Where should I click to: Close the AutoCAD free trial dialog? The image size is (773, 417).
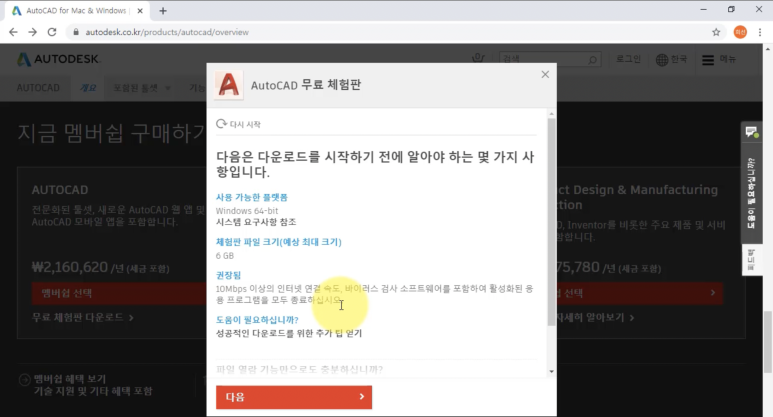tap(545, 74)
